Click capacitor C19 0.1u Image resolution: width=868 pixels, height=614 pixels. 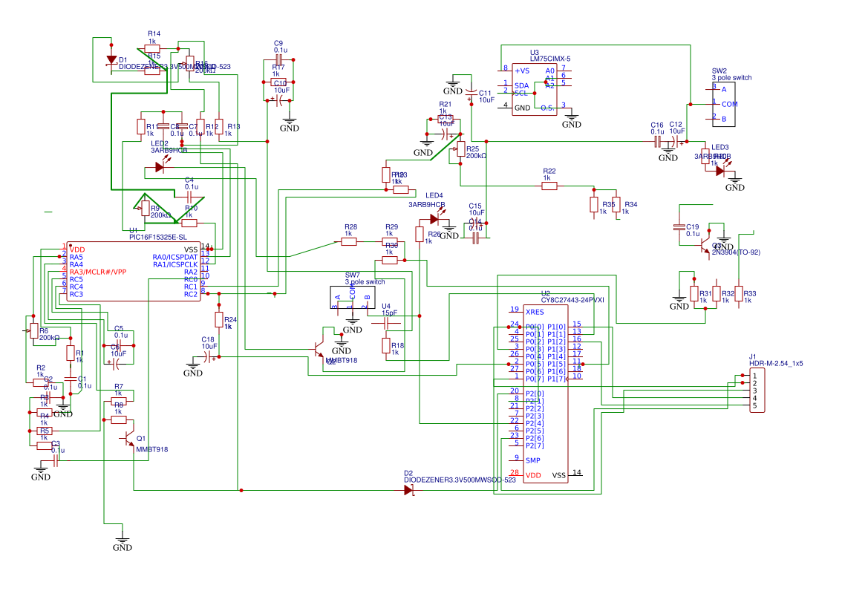point(680,227)
